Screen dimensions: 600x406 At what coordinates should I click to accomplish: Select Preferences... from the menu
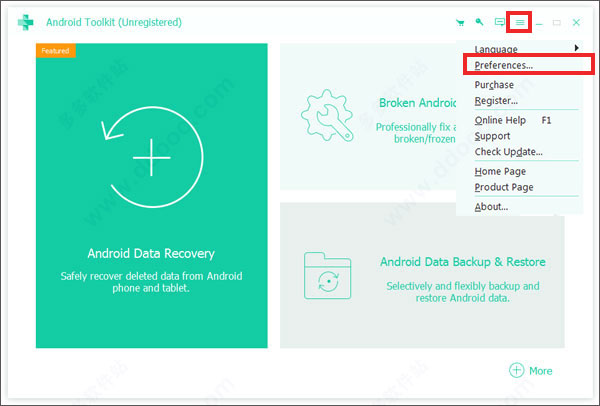tap(504, 65)
